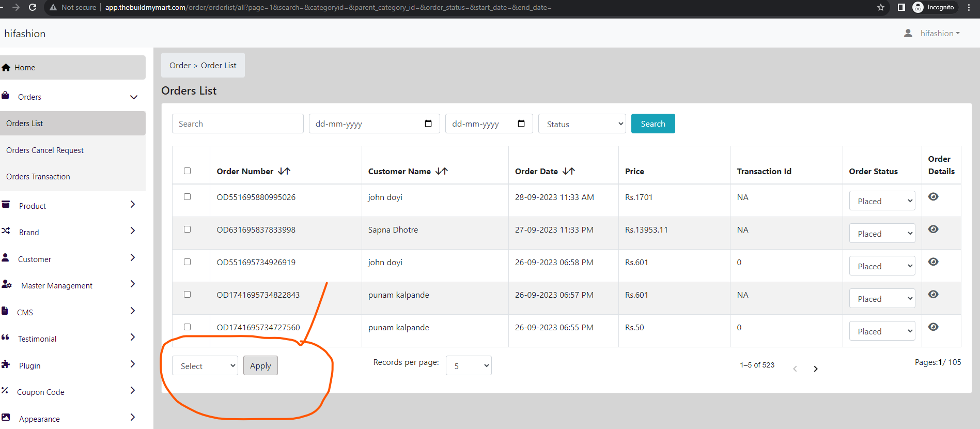View details eye icon for order OD551695880995026
This screenshot has width=980, height=429.
point(934,196)
